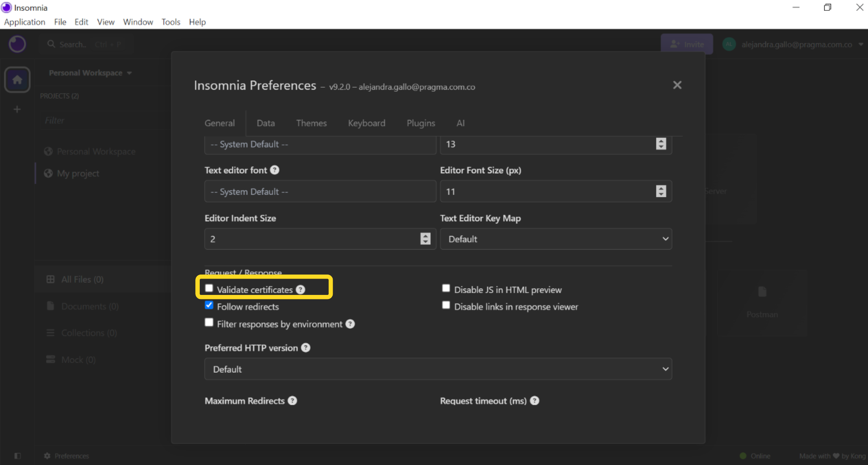Check Disable JS in HTML preview
868x465 pixels.
point(446,288)
